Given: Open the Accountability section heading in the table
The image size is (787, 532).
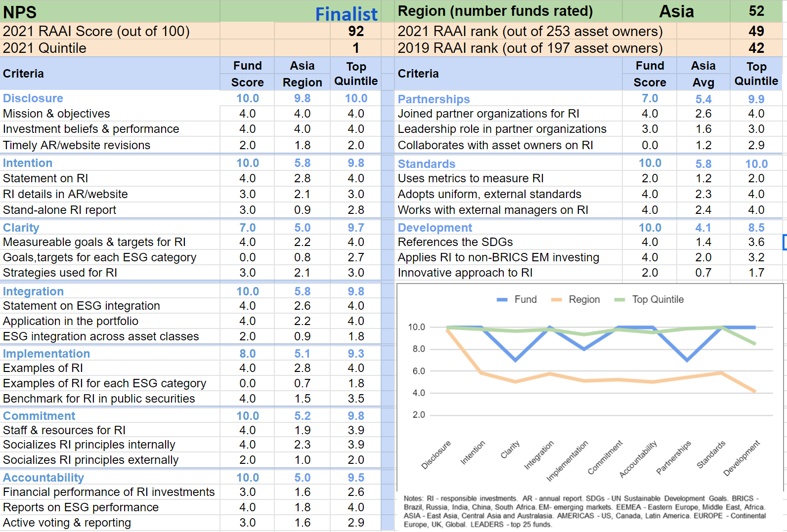Looking at the screenshot, I should [44, 478].
